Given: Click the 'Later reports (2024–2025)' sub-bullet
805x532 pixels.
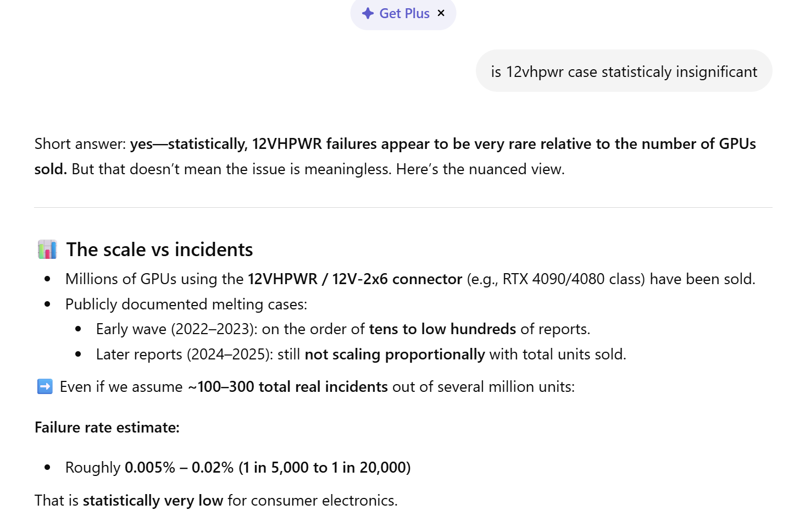Looking at the screenshot, I should 184,354.
